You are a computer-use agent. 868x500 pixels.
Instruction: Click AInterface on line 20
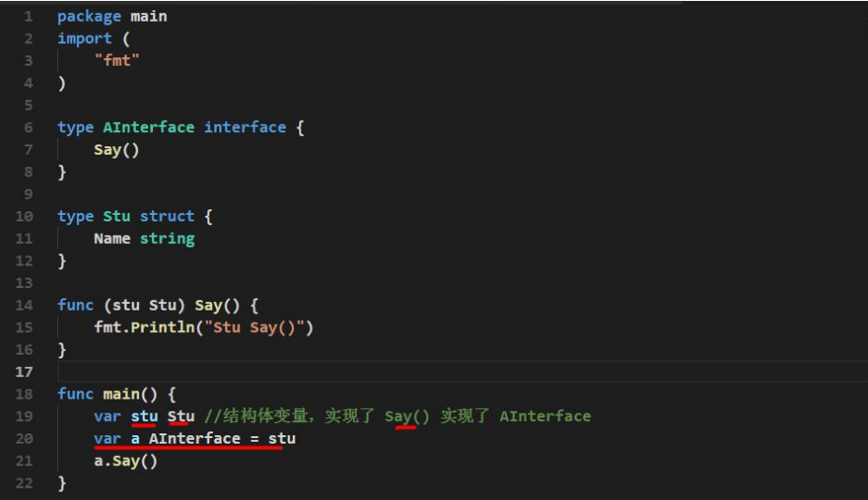[x=194, y=439]
